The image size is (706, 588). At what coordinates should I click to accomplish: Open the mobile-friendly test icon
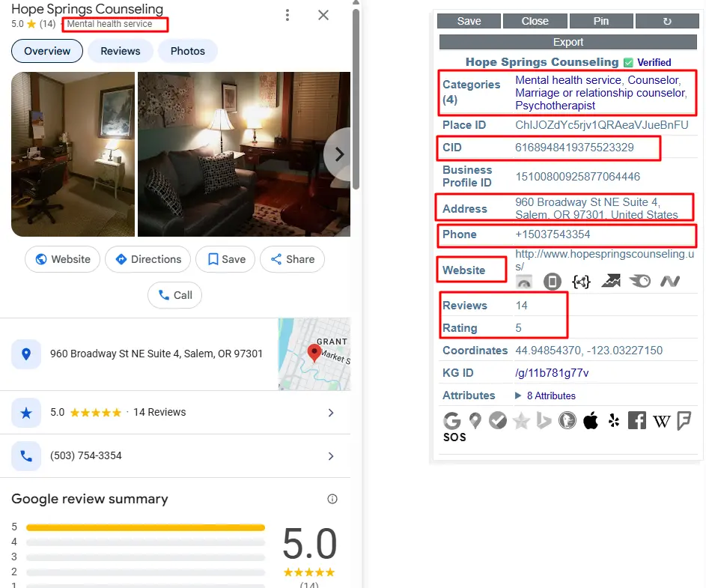pos(553,282)
